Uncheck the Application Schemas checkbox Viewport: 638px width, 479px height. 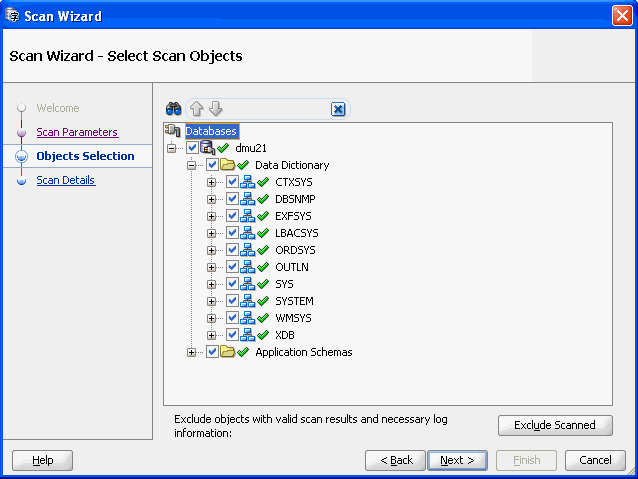tap(212, 352)
